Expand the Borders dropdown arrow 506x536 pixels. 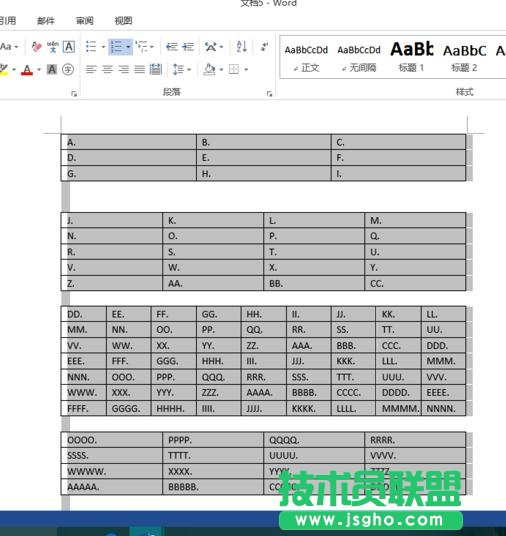click(x=246, y=70)
